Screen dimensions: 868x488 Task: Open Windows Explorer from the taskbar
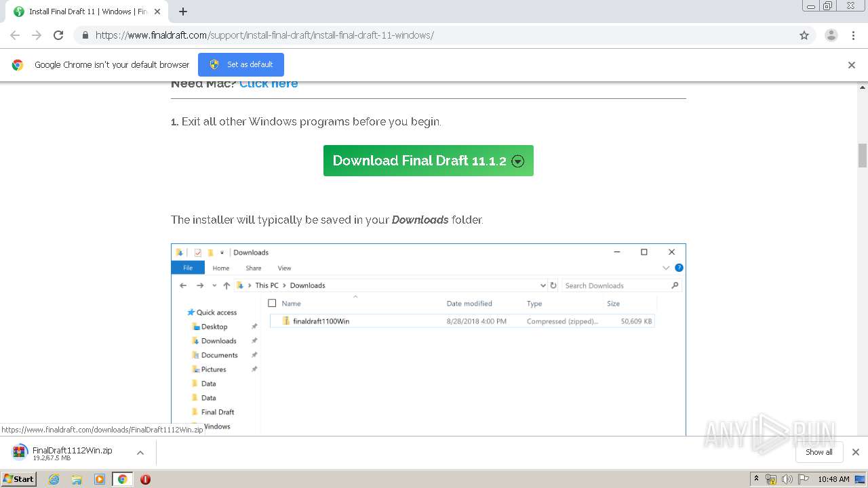(77, 479)
